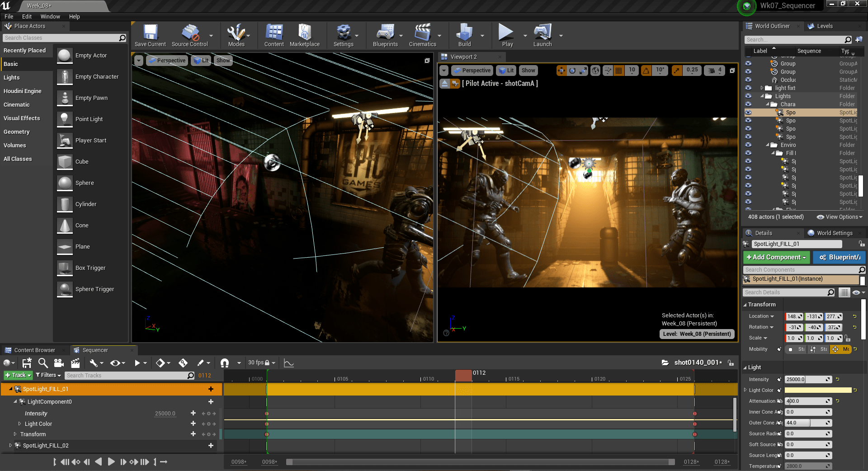Viewport: 868px width, 471px height.
Task: Toggle visibility of the Enviro folder
Action: pyautogui.click(x=748, y=145)
